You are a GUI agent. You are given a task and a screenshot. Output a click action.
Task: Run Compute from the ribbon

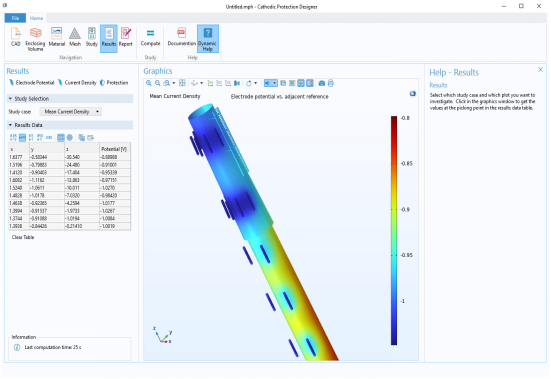click(150, 37)
